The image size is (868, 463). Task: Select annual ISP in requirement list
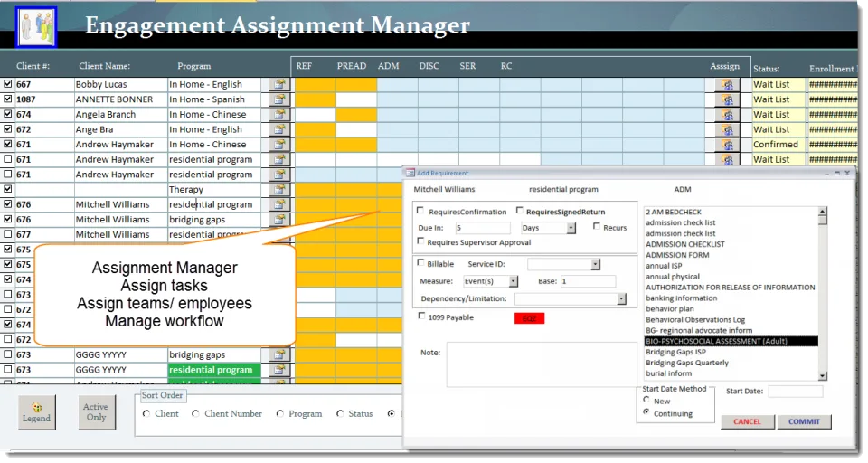coord(664,266)
